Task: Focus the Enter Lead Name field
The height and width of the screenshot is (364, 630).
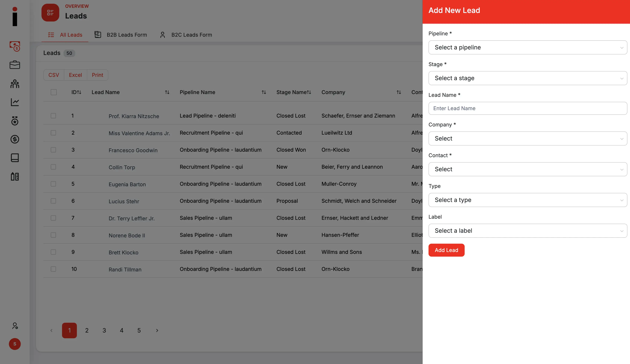Action: pos(528,108)
